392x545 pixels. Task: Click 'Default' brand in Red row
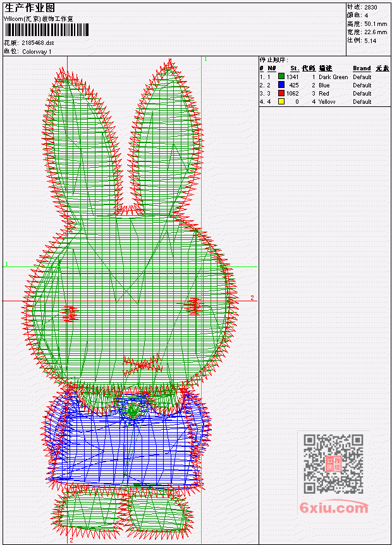(362, 94)
